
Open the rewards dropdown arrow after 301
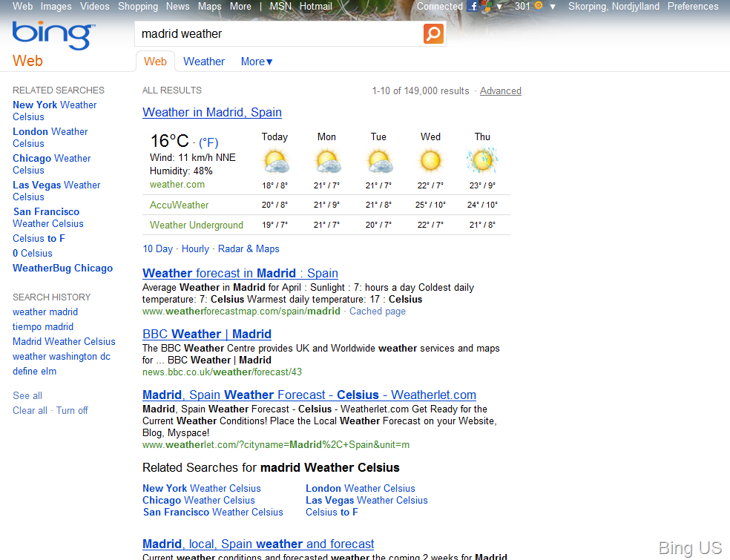(x=553, y=7)
